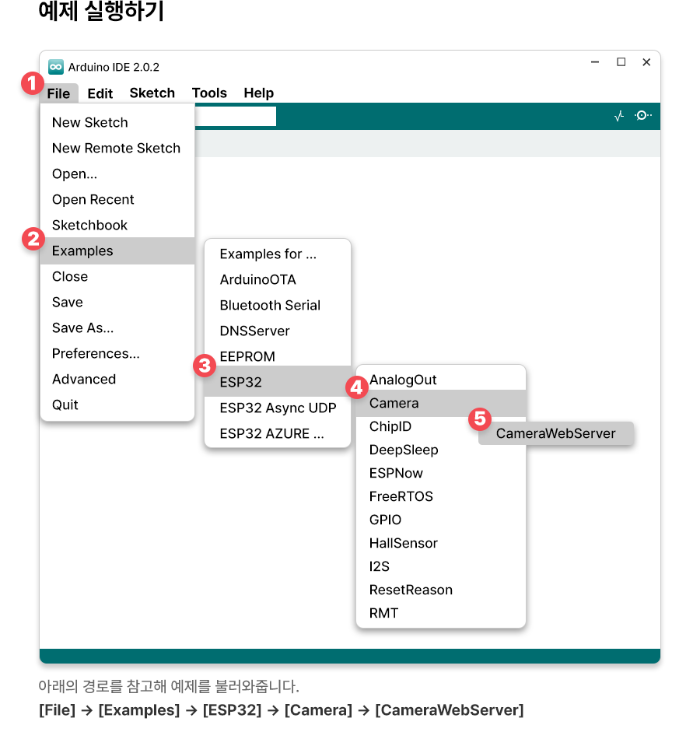Choose Quit from the File menu
Screen dimensions: 700x753
point(65,405)
